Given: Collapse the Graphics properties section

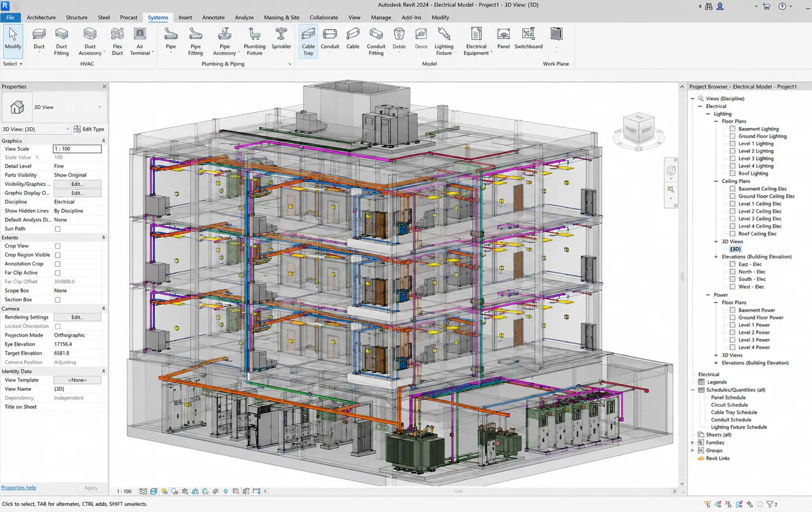Looking at the screenshot, I should [104, 141].
